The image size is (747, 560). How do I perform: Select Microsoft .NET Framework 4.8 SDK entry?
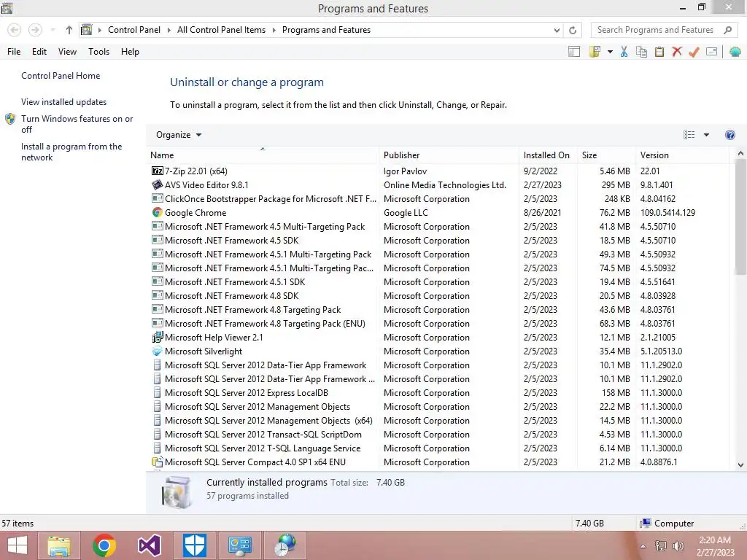(x=438, y=296)
